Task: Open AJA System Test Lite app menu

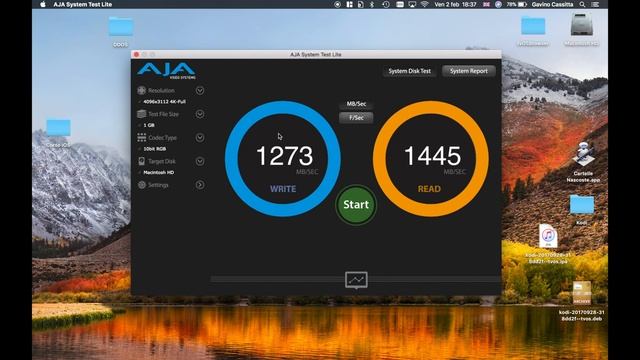Action: tap(82, 4)
